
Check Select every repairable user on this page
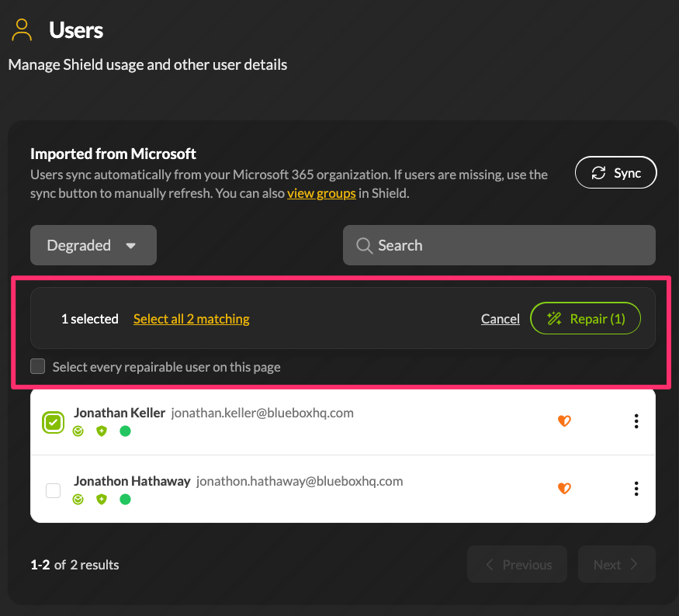point(38,366)
